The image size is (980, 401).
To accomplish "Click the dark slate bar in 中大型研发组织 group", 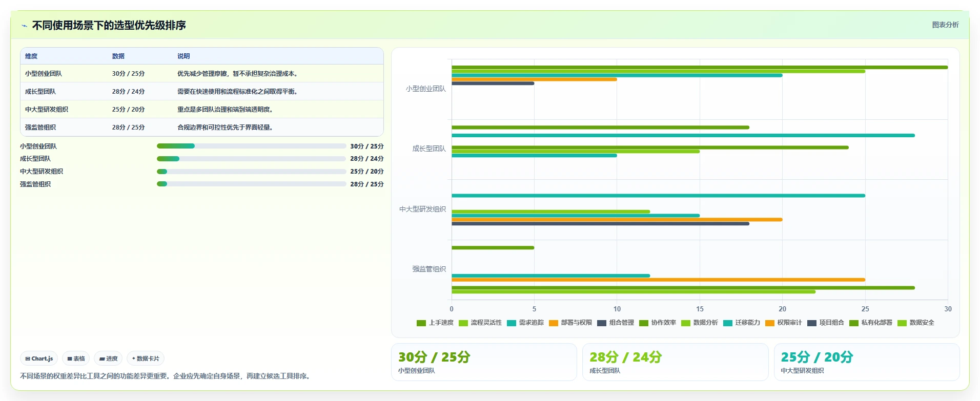I will 600,224.
